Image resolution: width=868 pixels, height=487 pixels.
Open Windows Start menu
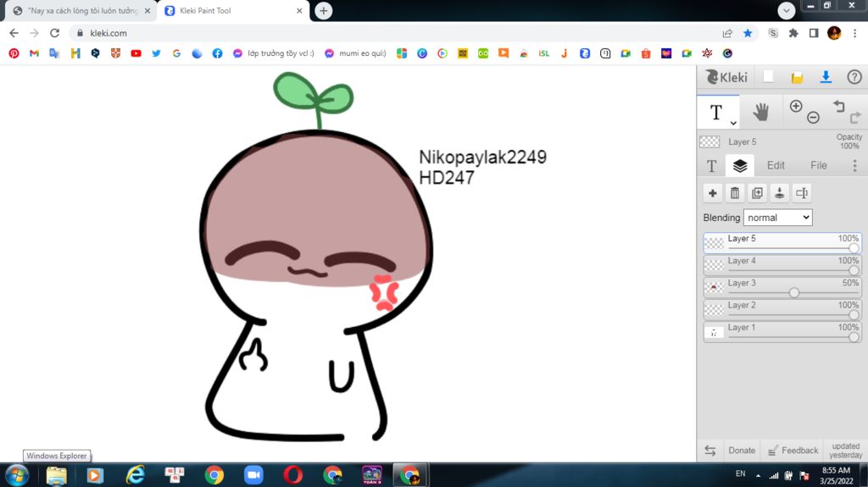(x=17, y=475)
